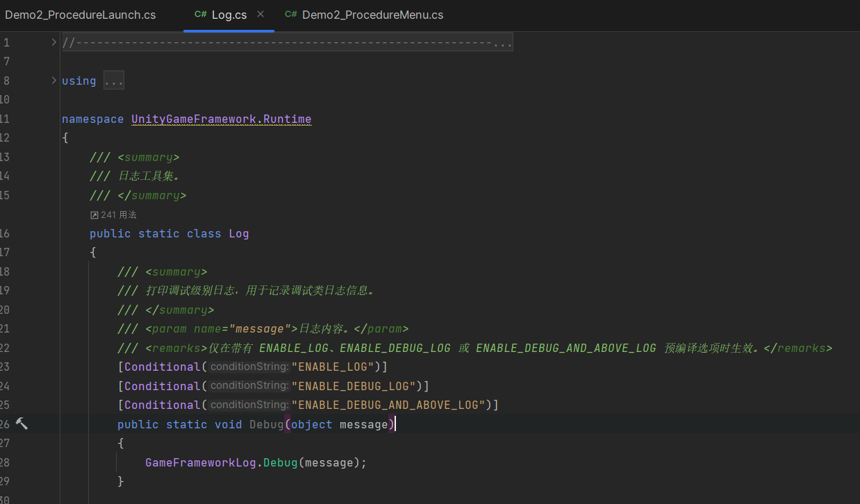Image resolution: width=860 pixels, height=504 pixels.
Task: Click the C# file icon on Log.cs tab
Action: point(201,15)
